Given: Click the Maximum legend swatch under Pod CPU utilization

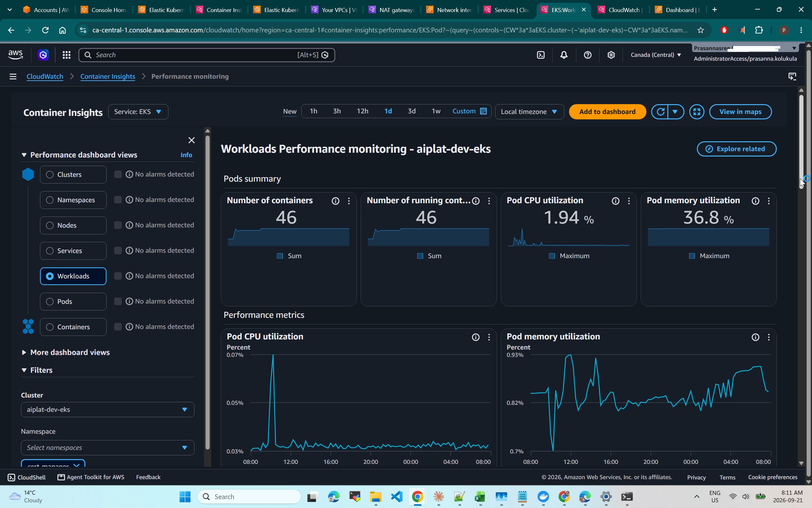Looking at the screenshot, I should pyautogui.click(x=552, y=256).
